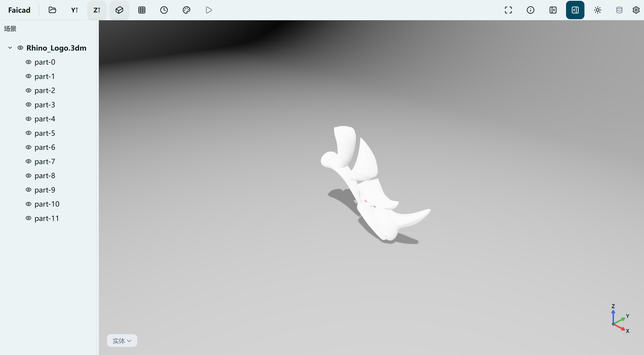Hide part-9 using its eye icon

[28, 190]
